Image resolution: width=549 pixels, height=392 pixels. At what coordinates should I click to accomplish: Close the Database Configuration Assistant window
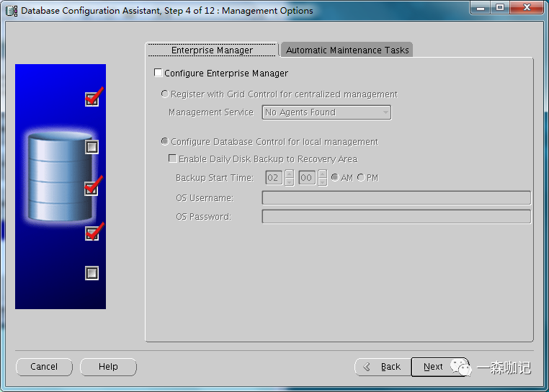527,7
